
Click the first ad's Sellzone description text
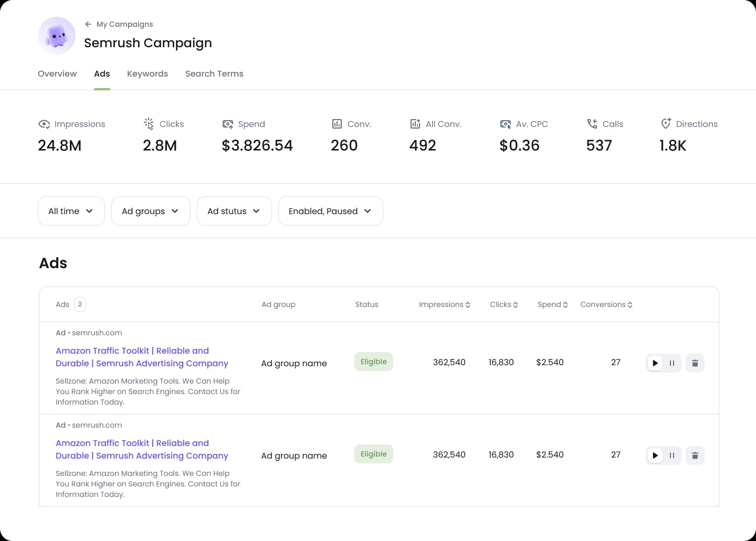[148, 391]
